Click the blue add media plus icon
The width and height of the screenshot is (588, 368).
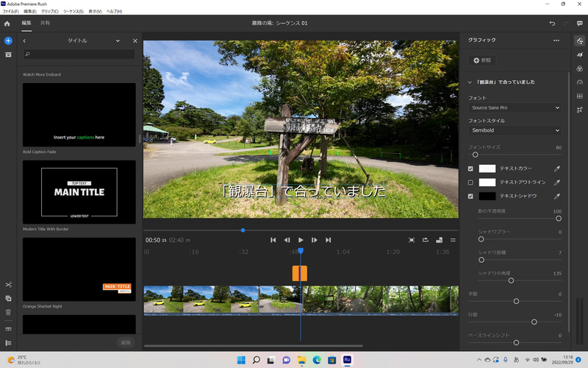click(8, 40)
